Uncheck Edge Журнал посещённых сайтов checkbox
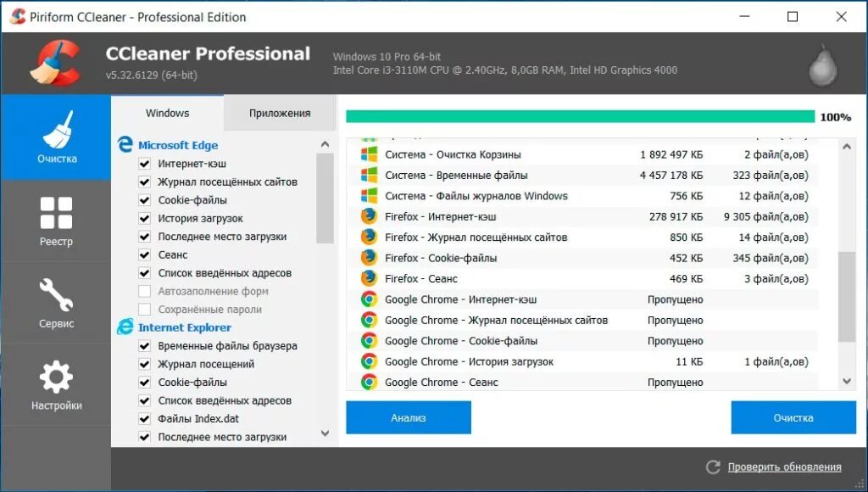868x492 pixels. pos(144,182)
